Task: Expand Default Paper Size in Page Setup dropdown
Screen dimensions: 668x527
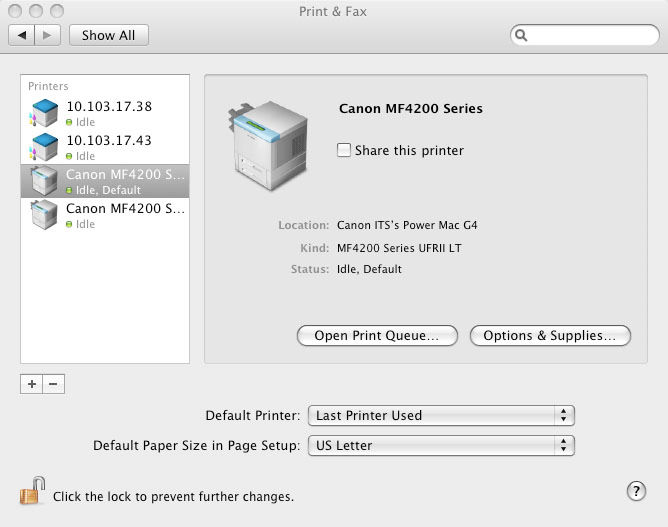Action: tap(440, 445)
